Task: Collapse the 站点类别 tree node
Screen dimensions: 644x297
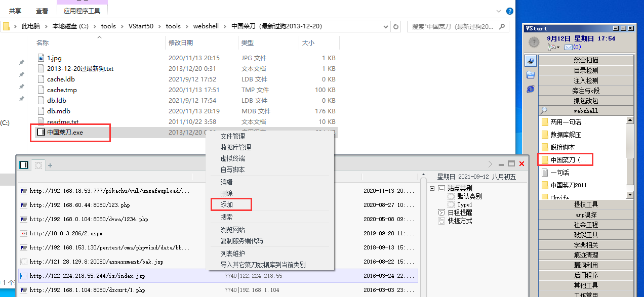Action: coord(433,188)
